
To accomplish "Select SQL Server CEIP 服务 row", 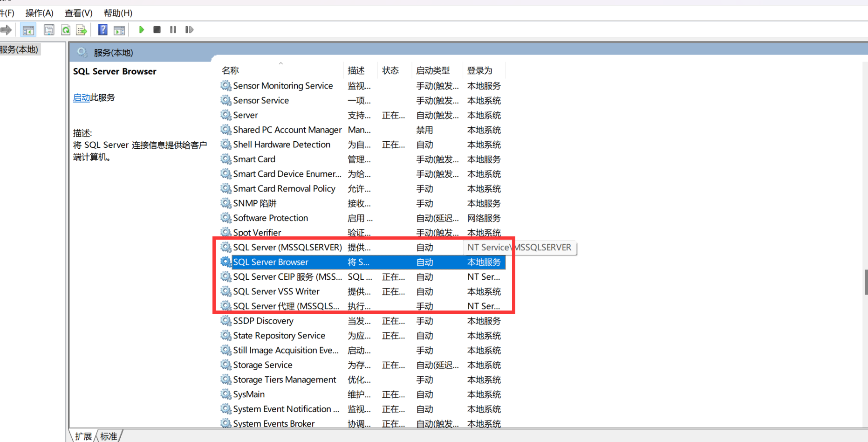I will click(362, 276).
